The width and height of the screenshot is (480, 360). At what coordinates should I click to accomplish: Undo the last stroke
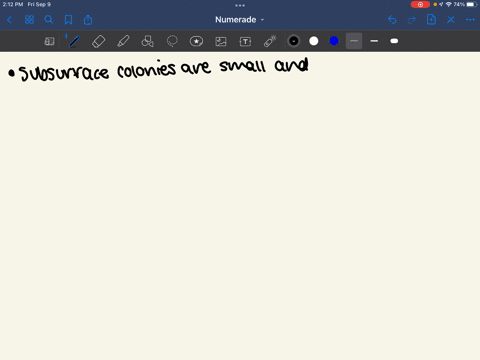coord(392,20)
